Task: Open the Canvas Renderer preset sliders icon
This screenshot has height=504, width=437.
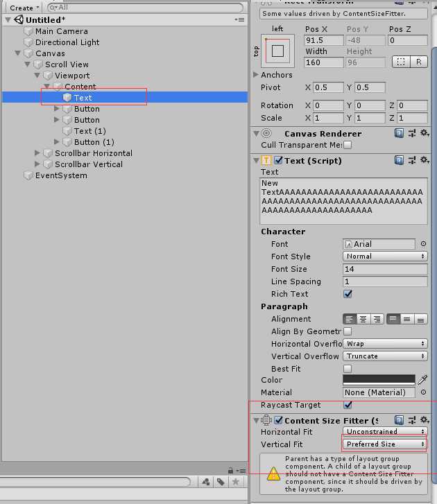Action: click(412, 133)
